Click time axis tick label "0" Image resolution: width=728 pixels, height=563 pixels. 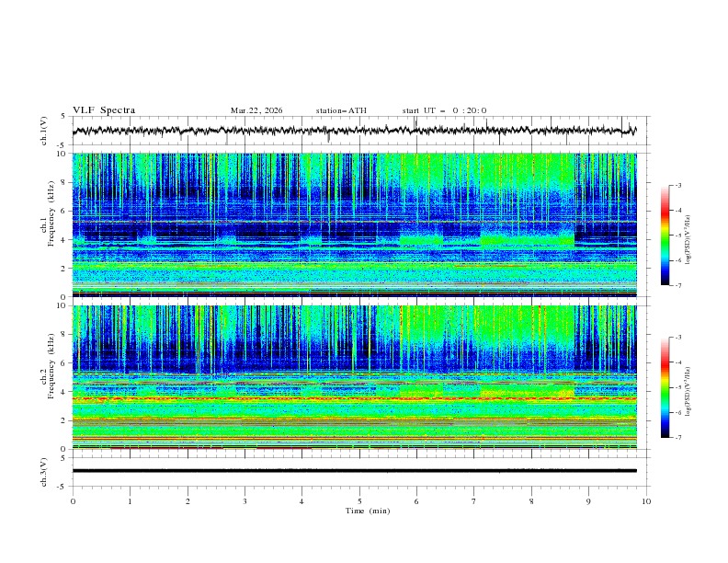73,501
